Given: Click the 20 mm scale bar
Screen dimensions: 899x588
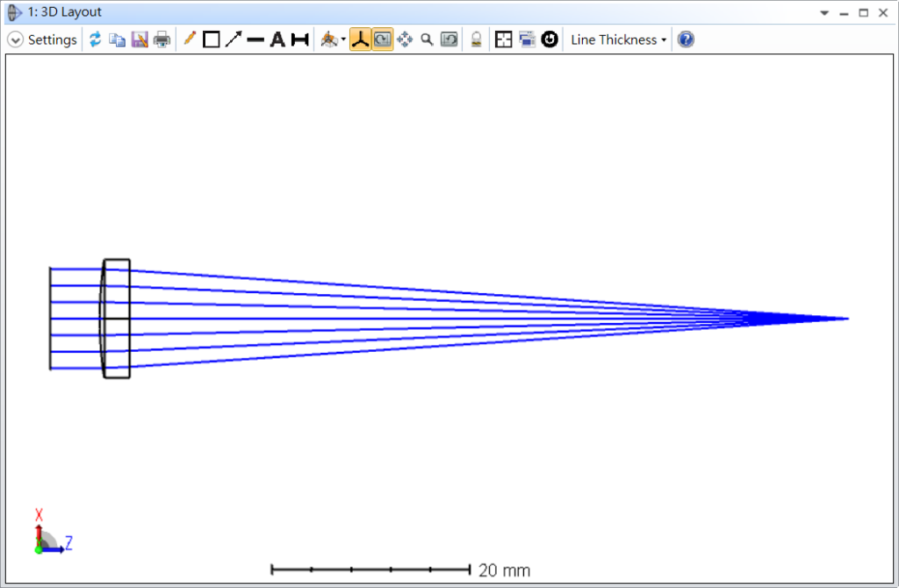Looking at the screenshot, I should [x=372, y=570].
